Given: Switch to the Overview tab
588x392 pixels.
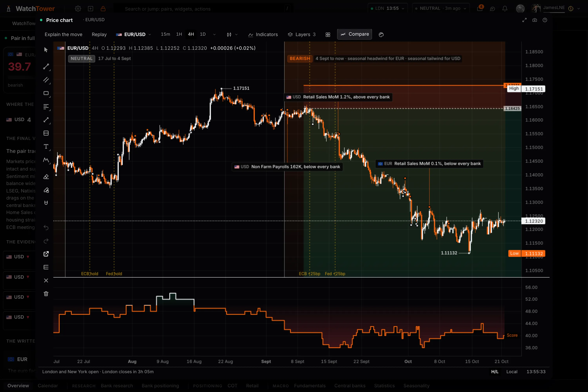Looking at the screenshot, I should (18, 386).
